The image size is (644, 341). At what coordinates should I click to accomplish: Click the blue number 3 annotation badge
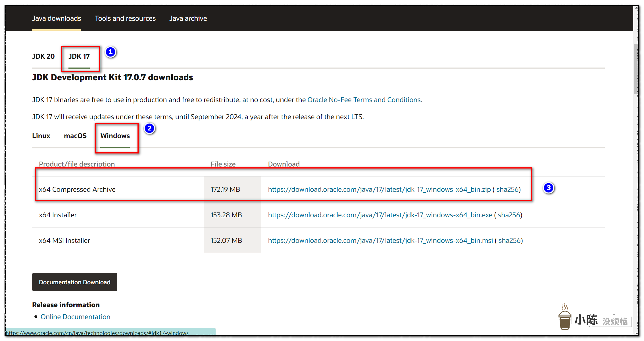pos(549,188)
